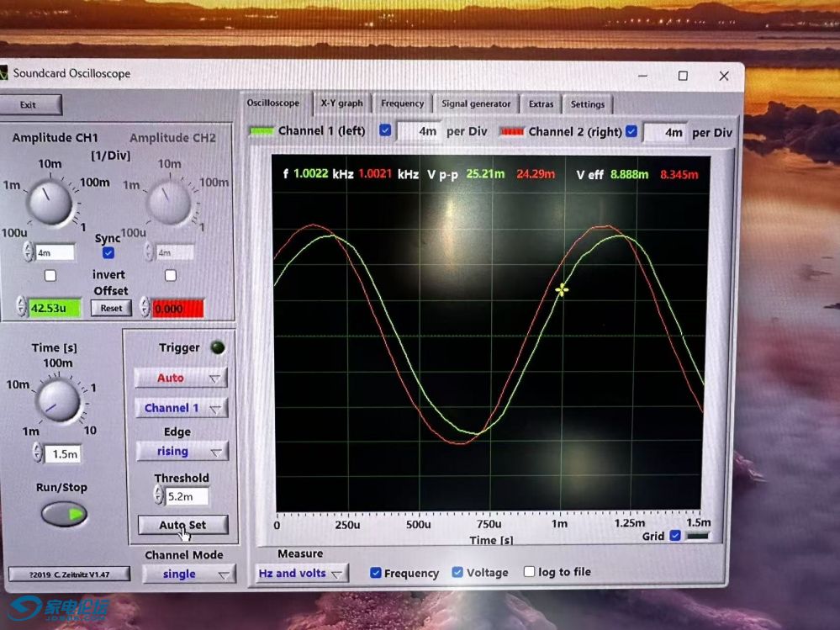Select the Oscilloscope tab
The height and width of the screenshot is (630, 840).
point(273,103)
